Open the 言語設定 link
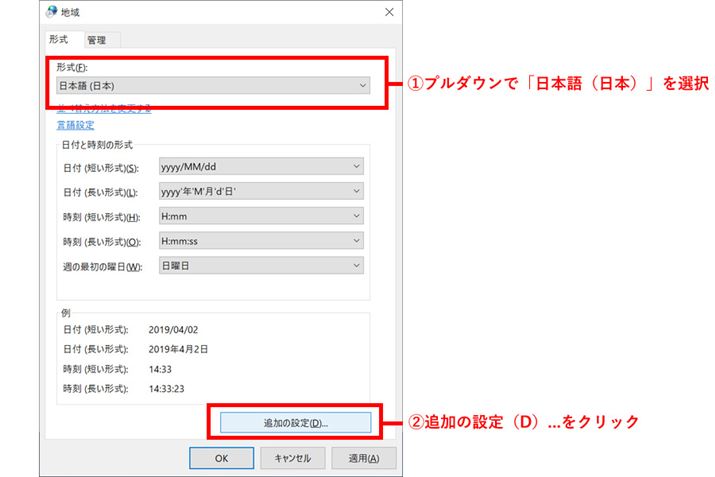The height and width of the screenshot is (477, 715). (x=76, y=125)
